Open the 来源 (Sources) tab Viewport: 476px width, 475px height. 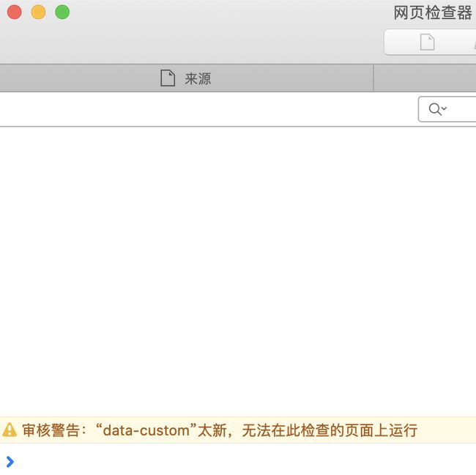[186, 78]
